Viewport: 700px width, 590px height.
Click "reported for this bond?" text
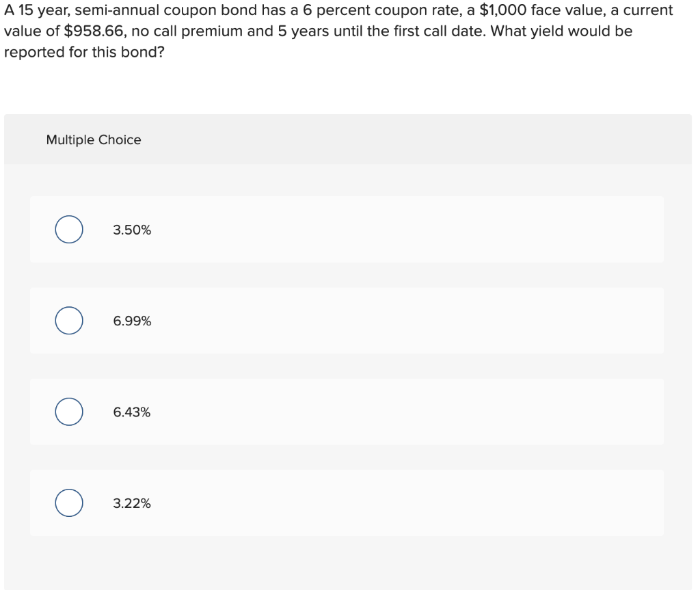coord(84,53)
